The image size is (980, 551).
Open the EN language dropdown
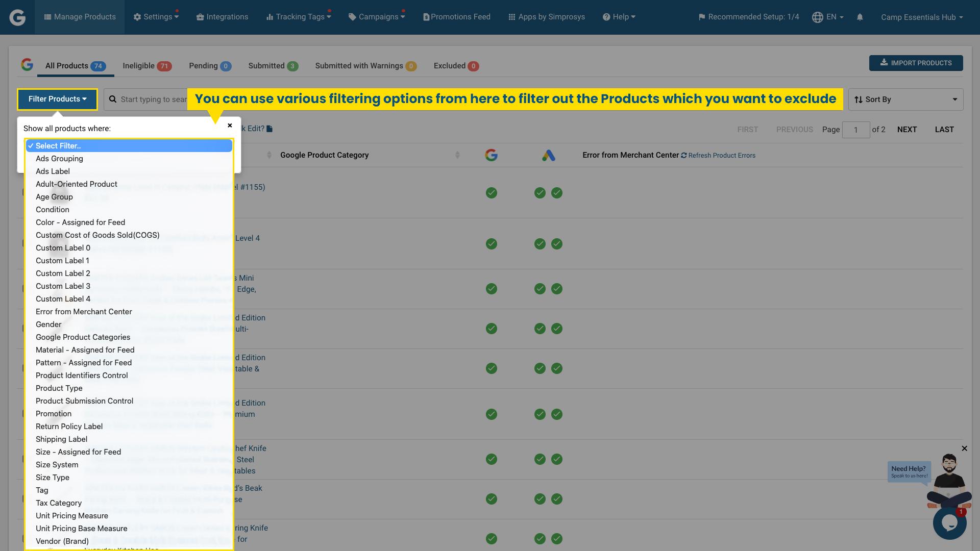pyautogui.click(x=827, y=17)
